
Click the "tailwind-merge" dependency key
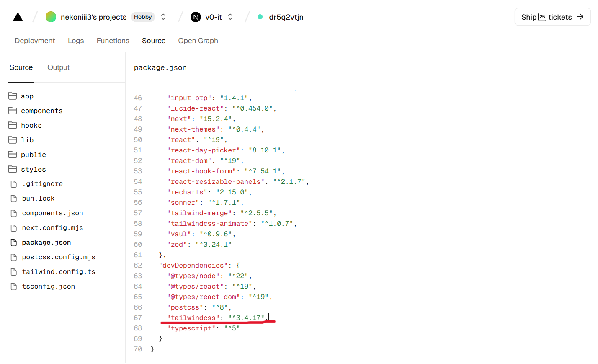click(x=199, y=213)
